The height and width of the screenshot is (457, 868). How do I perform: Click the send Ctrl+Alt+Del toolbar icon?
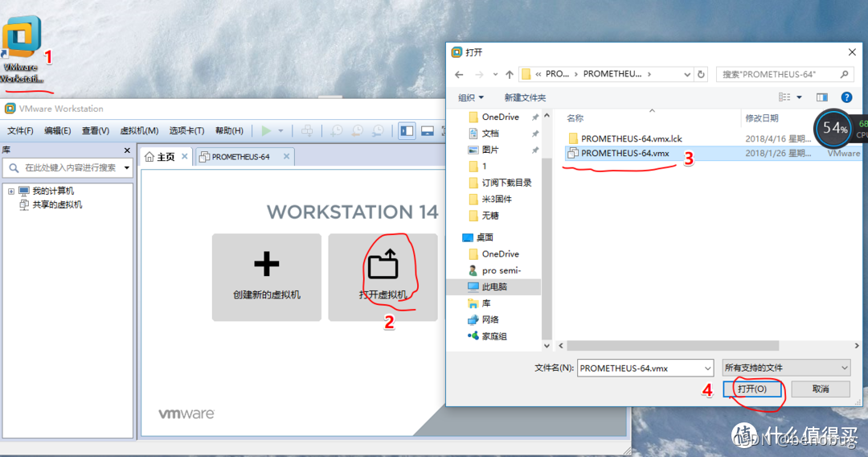pos(307,130)
